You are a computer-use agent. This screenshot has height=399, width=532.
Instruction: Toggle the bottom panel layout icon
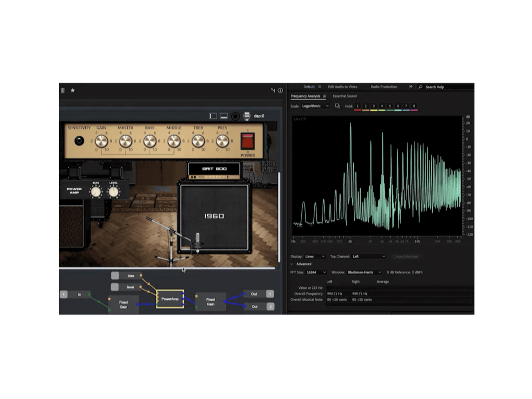pyautogui.click(x=224, y=116)
